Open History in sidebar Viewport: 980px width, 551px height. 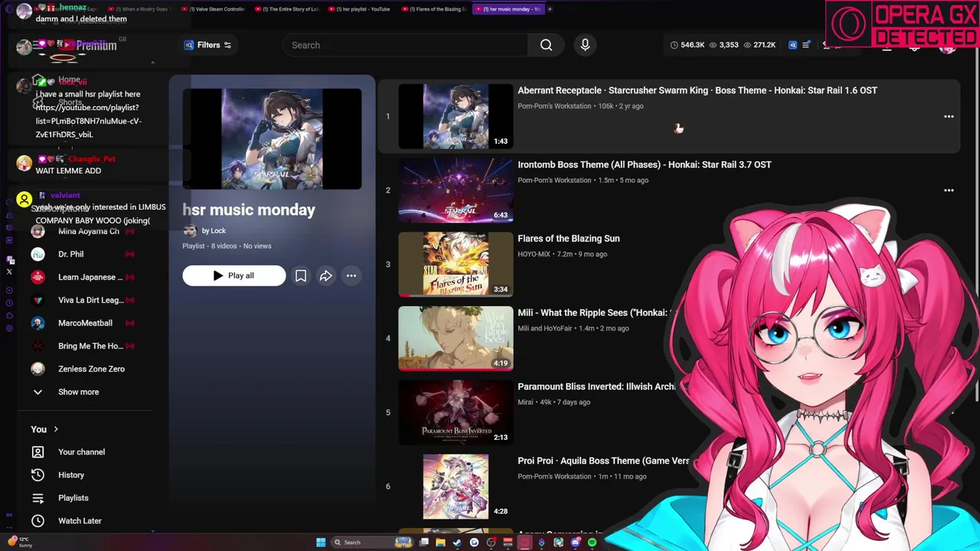(71, 474)
